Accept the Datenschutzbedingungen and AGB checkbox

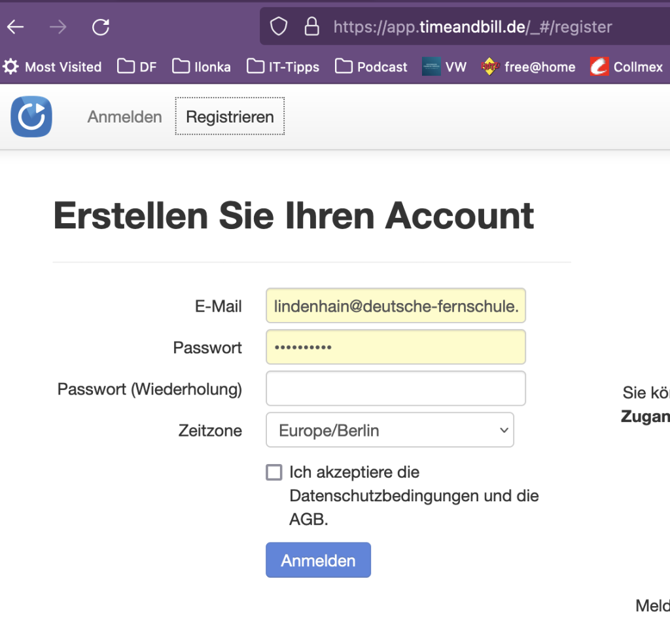(x=274, y=473)
